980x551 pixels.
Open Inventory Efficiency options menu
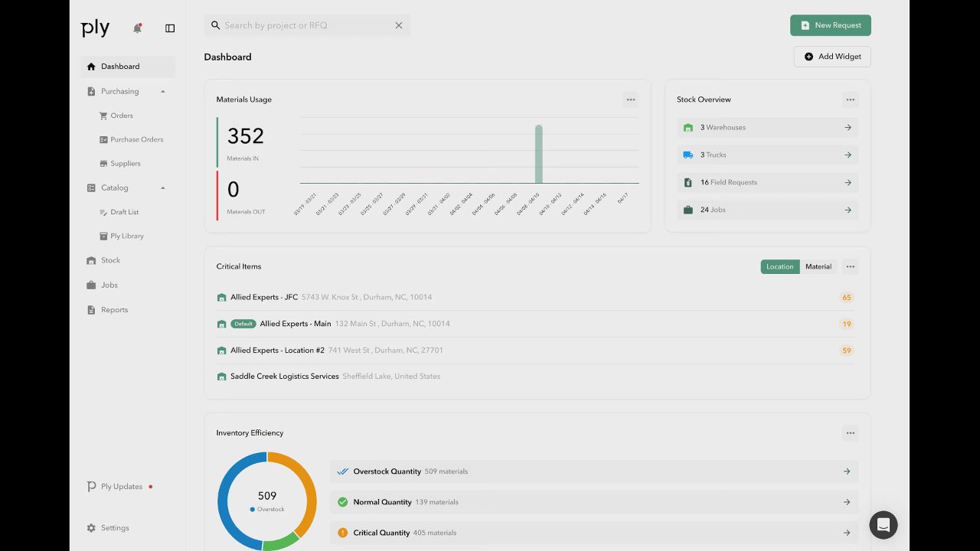tap(850, 433)
